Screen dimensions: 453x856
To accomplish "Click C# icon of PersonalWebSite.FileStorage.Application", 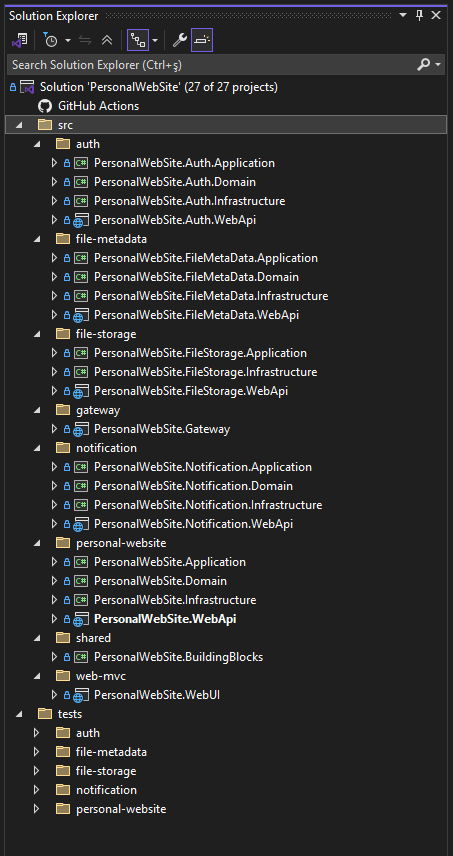I will 81,353.
